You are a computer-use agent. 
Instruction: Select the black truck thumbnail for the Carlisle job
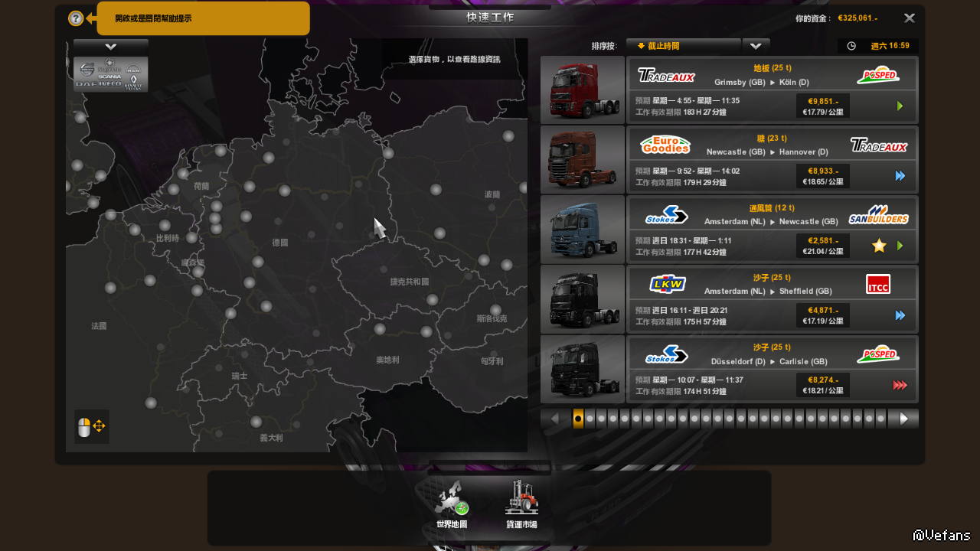pos(583,369)
